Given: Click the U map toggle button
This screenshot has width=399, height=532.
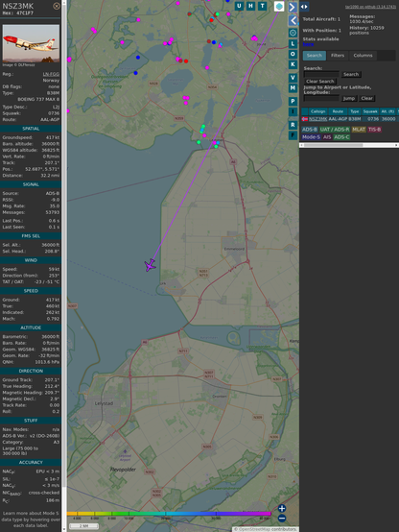Looking at the screenshot, I should click(240, 6).
